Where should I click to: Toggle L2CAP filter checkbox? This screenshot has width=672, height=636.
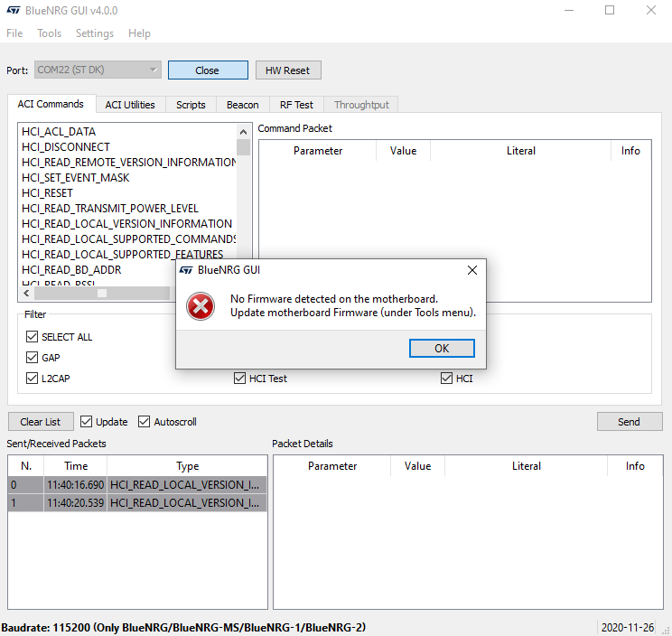33,379
